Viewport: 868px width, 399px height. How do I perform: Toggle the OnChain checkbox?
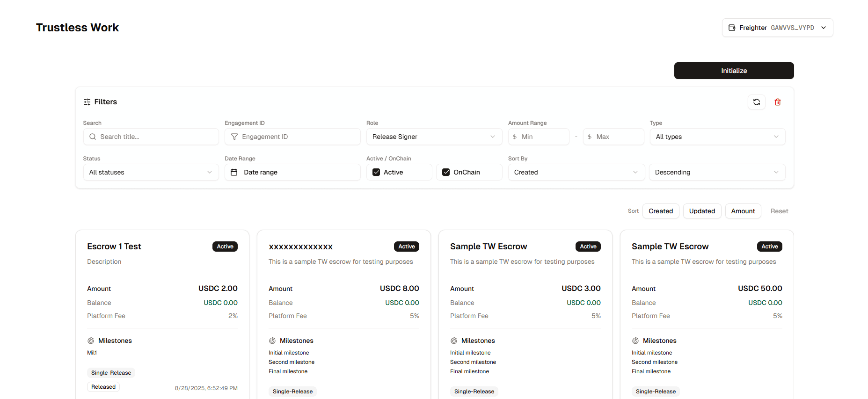point(446,172)
